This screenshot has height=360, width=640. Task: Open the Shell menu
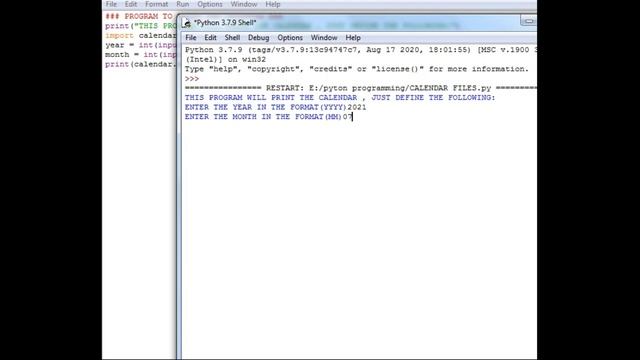(232, 38)
